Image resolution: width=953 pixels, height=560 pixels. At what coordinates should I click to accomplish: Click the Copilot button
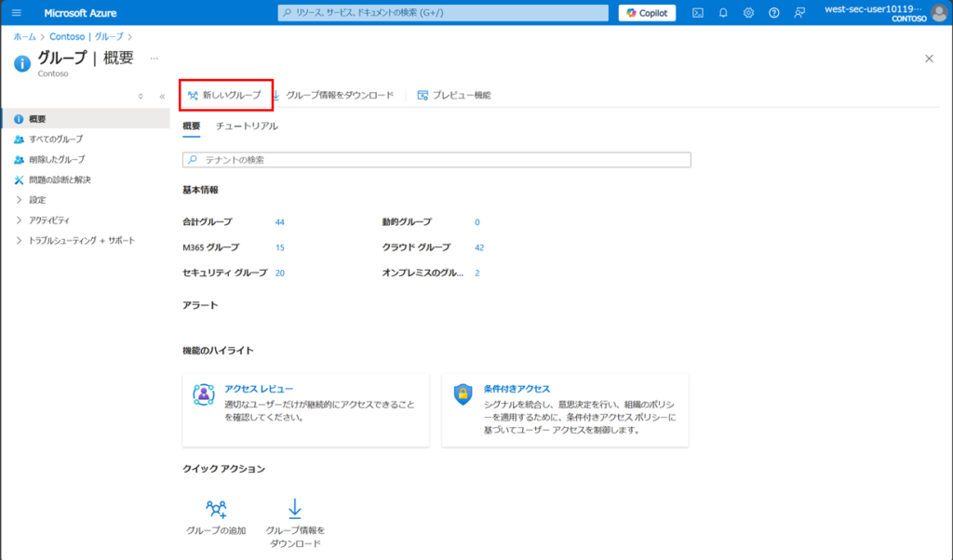click(x=647, y=13)
